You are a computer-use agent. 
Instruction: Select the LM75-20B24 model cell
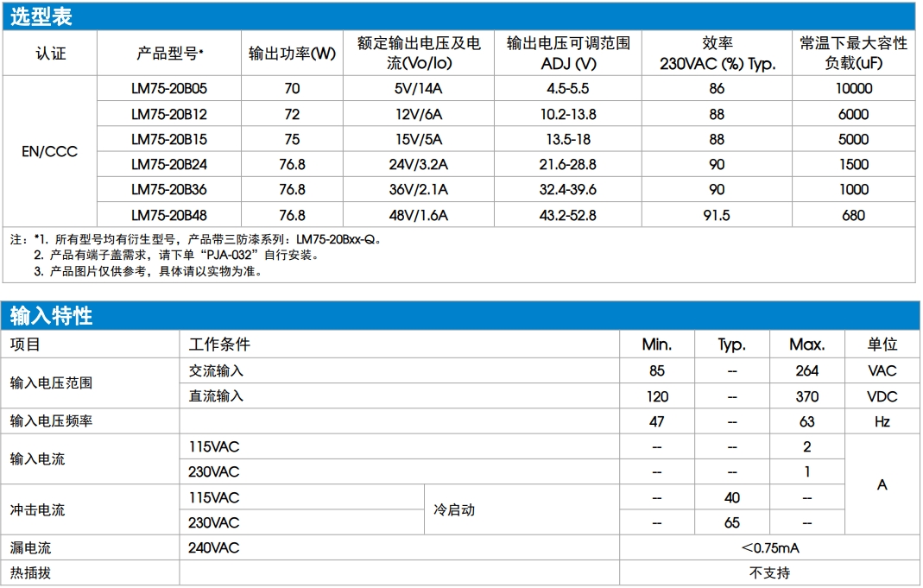pyautogui.click(x=169, y=164)
